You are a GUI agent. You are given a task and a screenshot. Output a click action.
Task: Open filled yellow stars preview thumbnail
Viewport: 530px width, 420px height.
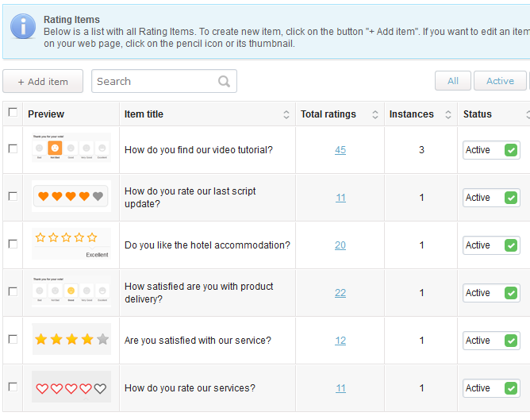tap(71, 339)
